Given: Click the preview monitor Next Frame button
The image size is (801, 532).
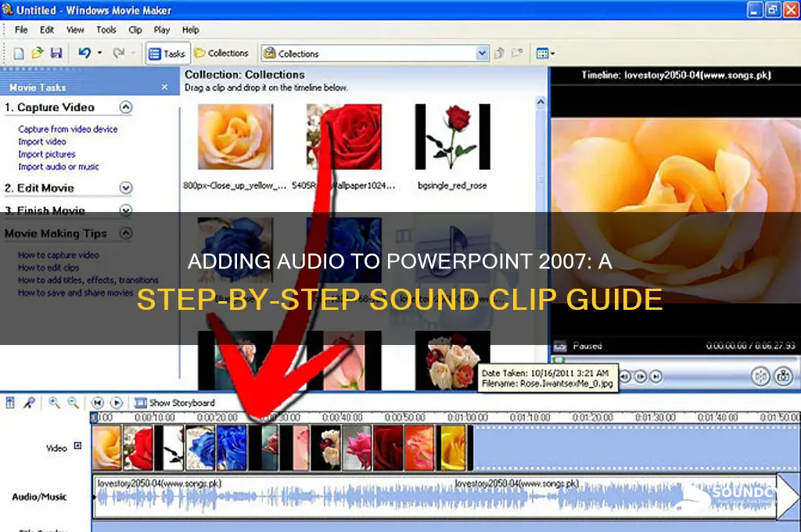Looking at the screenshot, I should tap(641, 376).
